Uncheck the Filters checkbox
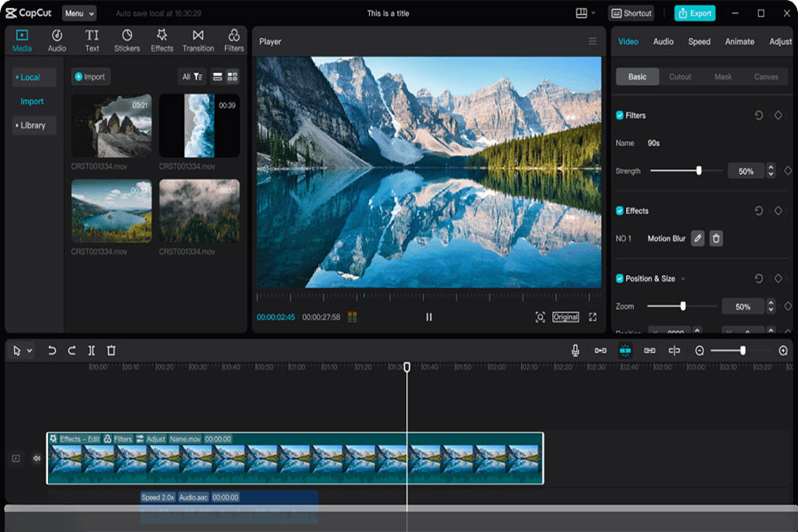The width and height of the screenshot is (798, 532). click(620, 115)
